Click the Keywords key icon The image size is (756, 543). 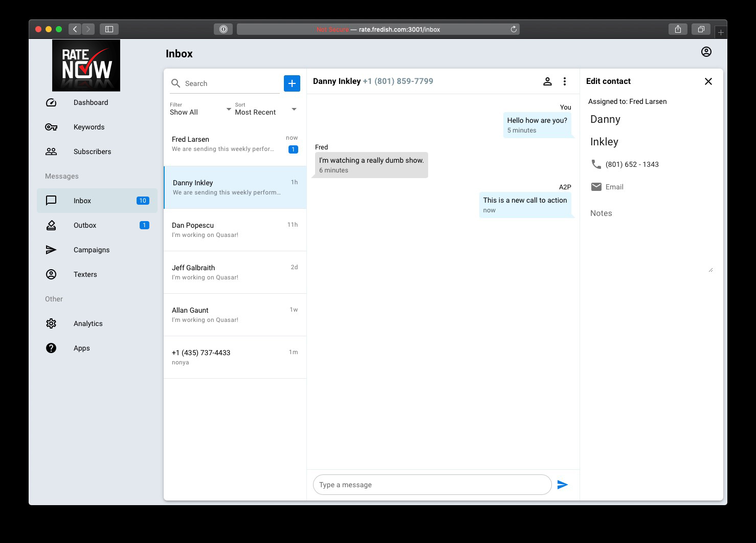(x=51, y=127)
